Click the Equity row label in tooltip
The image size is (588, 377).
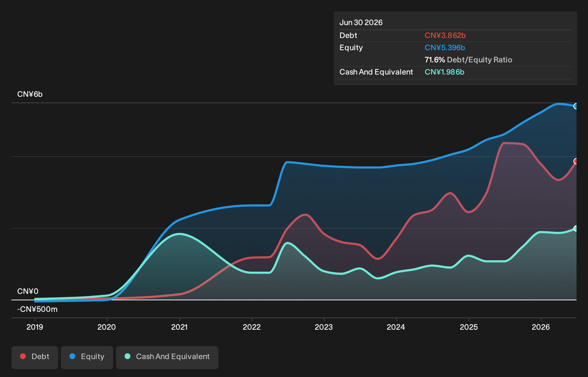coord(351,48)
